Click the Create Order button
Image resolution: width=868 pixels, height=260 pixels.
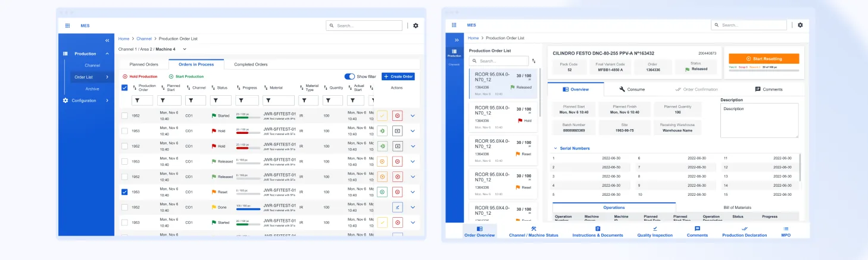(x=398, y=76)
